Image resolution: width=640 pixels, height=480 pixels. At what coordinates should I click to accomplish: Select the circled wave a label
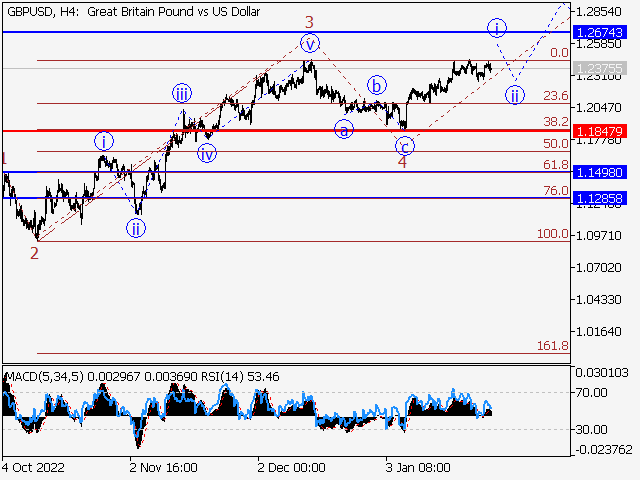[343, 129]
